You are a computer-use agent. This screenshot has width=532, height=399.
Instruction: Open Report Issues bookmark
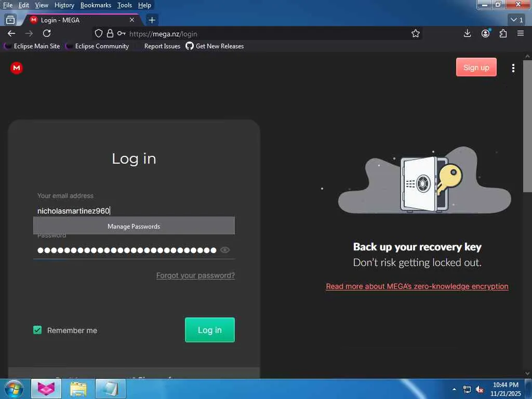click(x=162, y=46)
